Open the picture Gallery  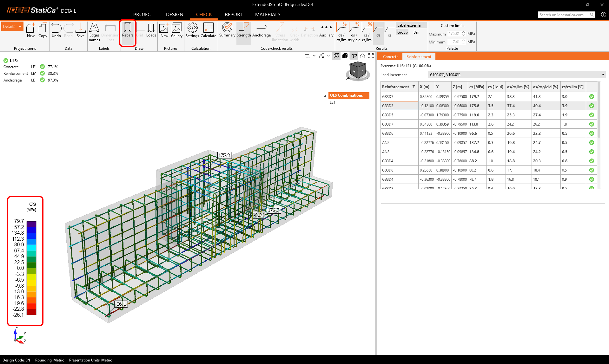176,30
